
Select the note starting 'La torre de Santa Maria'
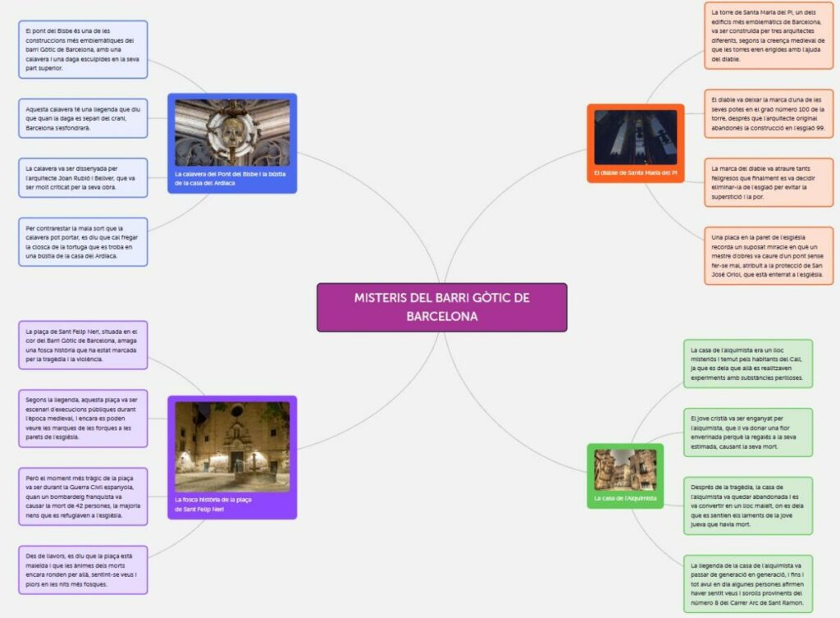tap(769, 38)
